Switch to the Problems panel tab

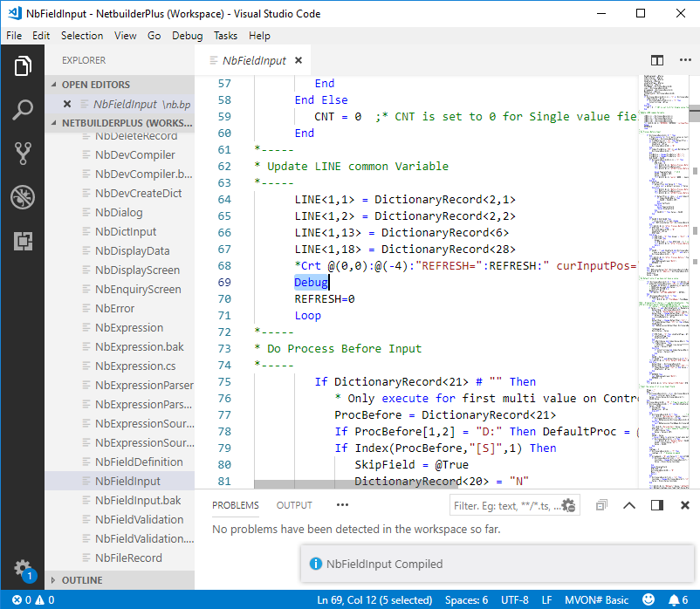pos(236,505)
